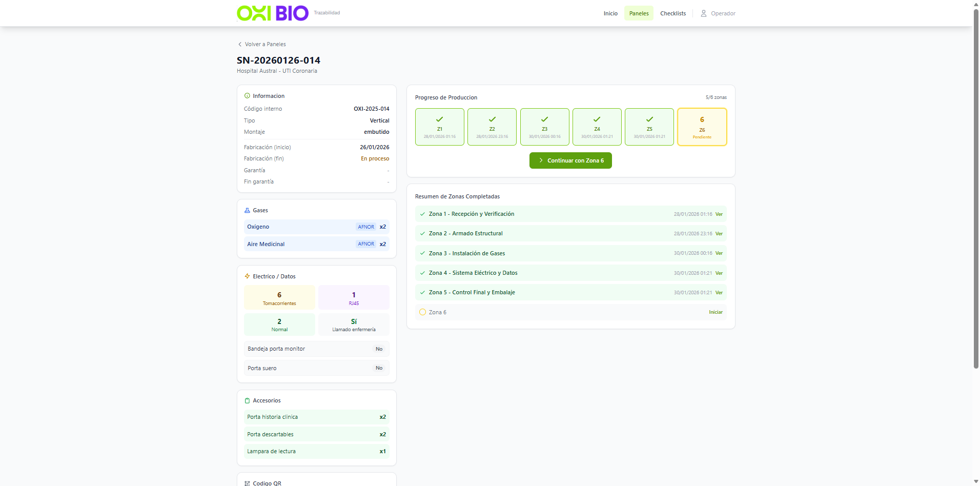Click the Gases flask icon

click(247, 210)
